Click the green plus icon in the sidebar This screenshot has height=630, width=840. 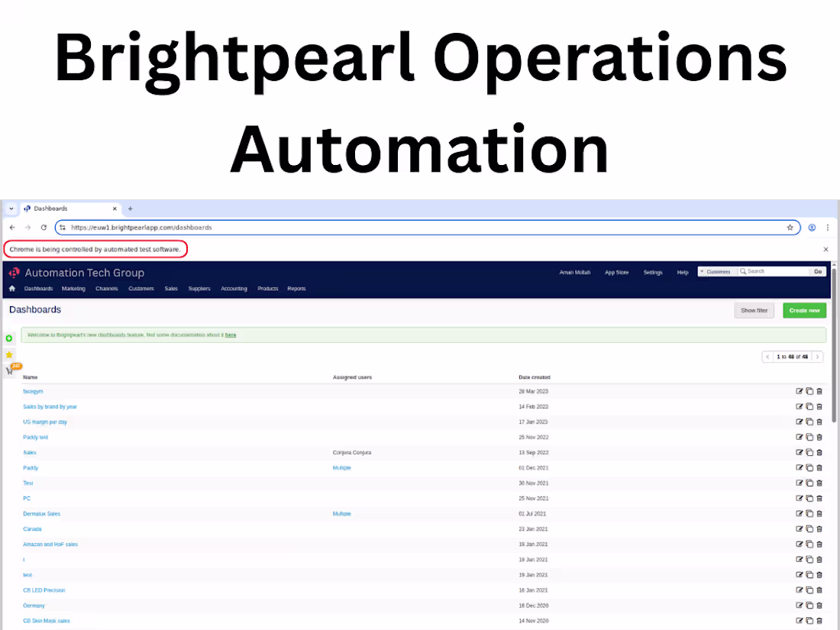pos(8,338)
